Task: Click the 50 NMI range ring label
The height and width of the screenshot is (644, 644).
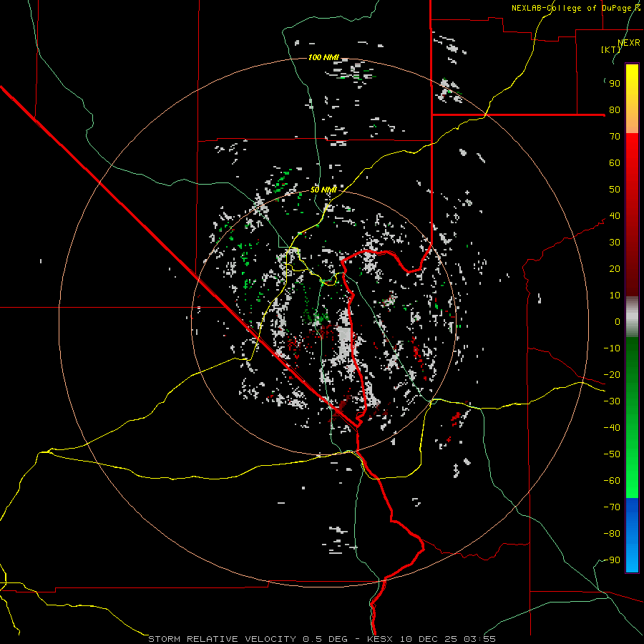Action: pos(323,190)
